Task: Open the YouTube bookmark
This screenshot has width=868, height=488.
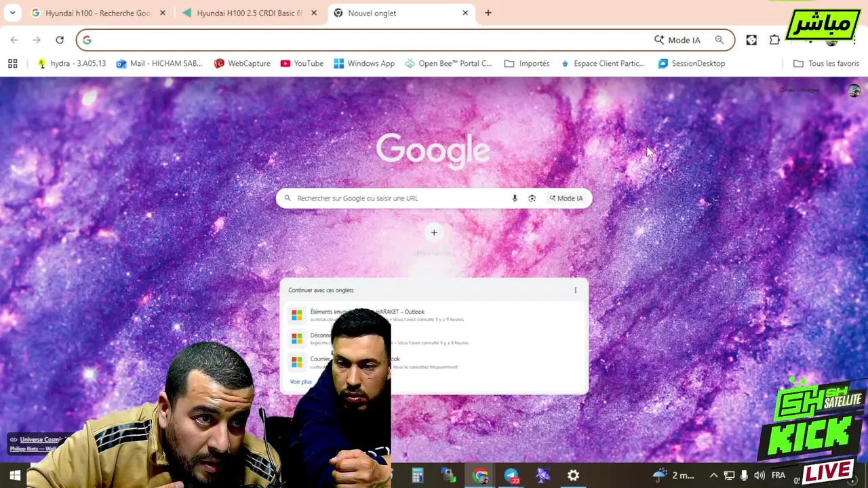Action: tap(302, 64)
